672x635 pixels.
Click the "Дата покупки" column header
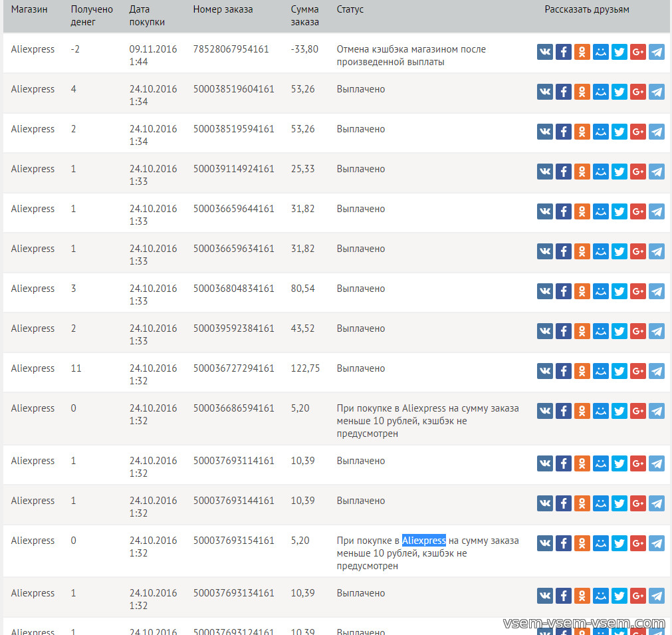pos(147,15)
